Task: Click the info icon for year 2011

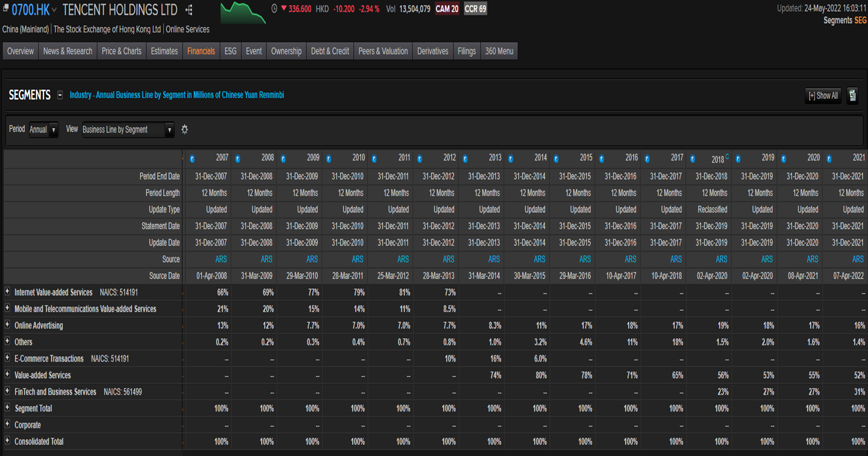Action: point(374,159)
